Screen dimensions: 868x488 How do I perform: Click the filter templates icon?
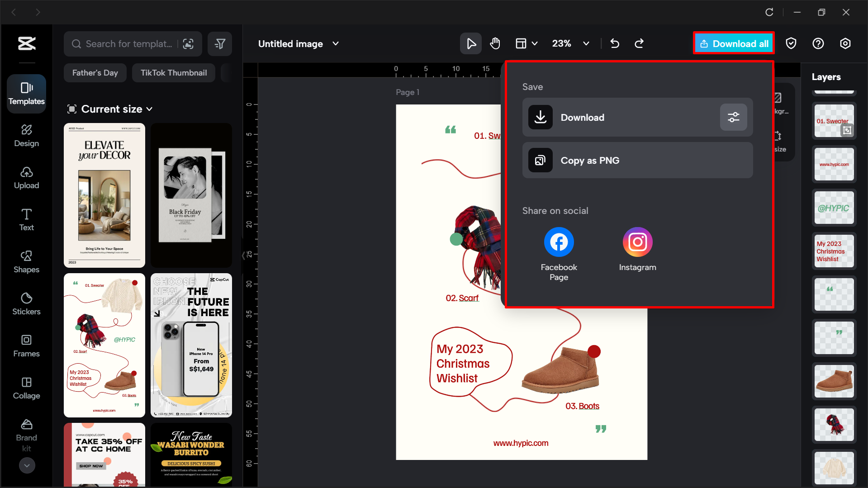click(x=220, y=44)
